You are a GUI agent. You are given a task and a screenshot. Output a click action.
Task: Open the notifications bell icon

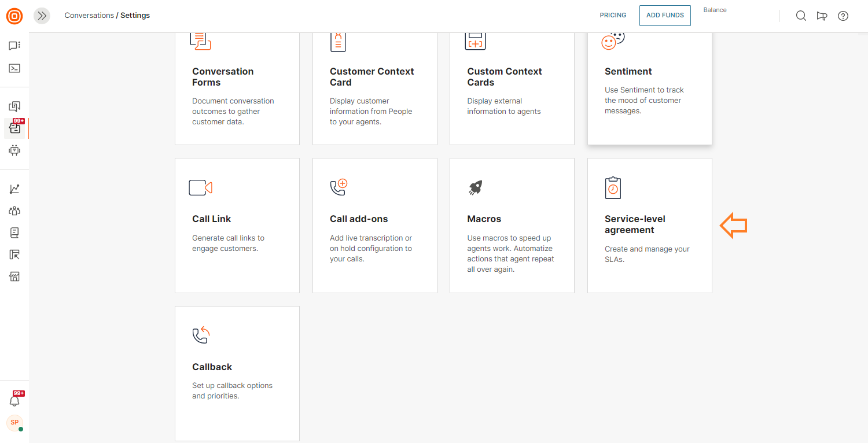click(14, 401)
